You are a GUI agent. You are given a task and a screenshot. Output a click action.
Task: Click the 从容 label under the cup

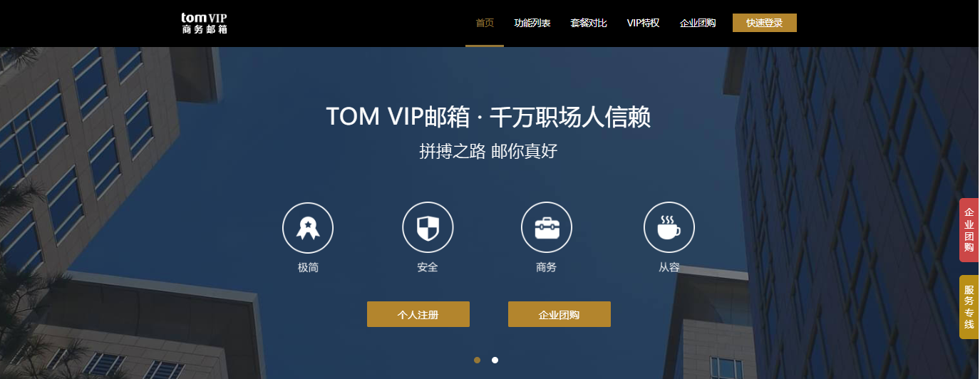pyautogui.click(x=669, y=268)
